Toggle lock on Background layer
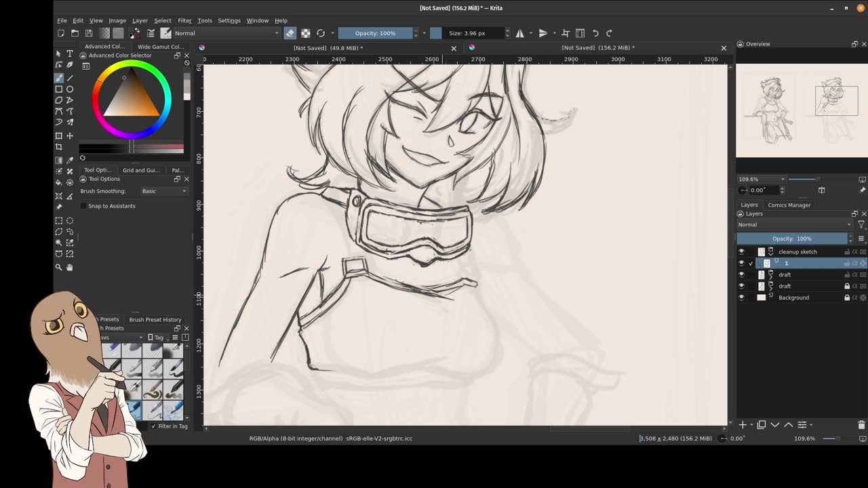The height and width of the screenshot is (488, 868). [x=847, y=298]
